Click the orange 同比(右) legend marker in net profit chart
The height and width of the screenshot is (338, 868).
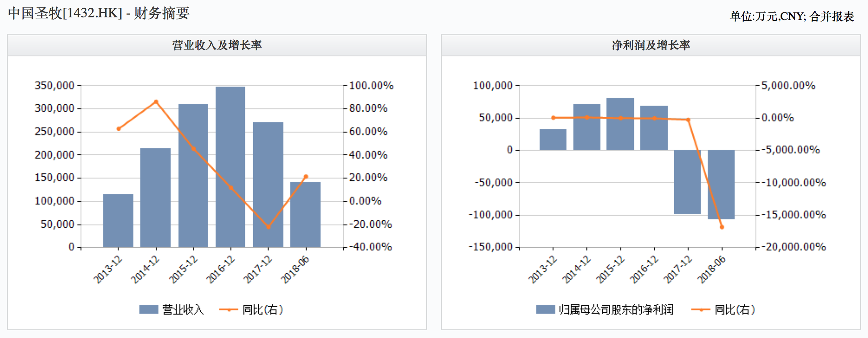(x=701, y=309)
